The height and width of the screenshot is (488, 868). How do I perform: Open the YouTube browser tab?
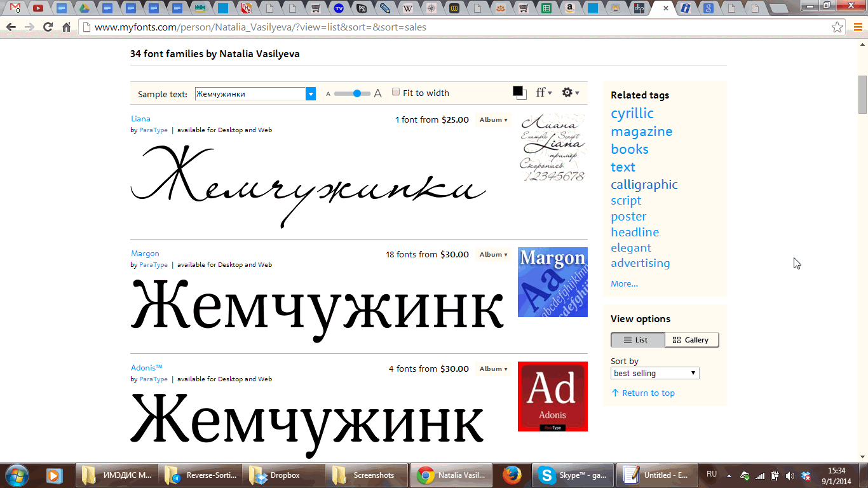pyautogui.click(x=38, y=8)
